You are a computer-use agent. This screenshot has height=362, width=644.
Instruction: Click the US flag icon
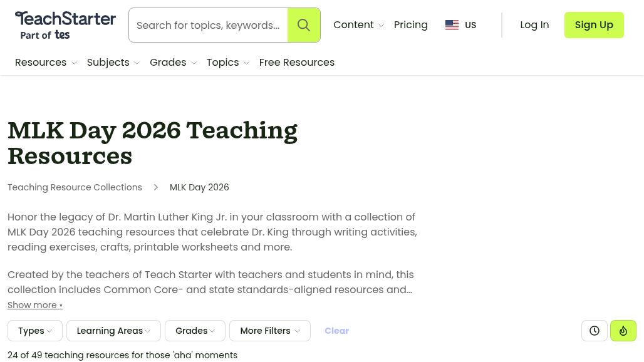452,25
